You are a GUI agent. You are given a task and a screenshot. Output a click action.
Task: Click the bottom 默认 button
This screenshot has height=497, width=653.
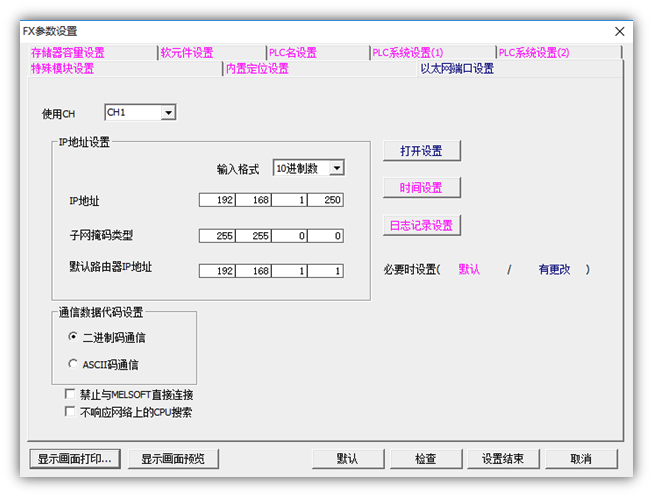tap(348, 459)
